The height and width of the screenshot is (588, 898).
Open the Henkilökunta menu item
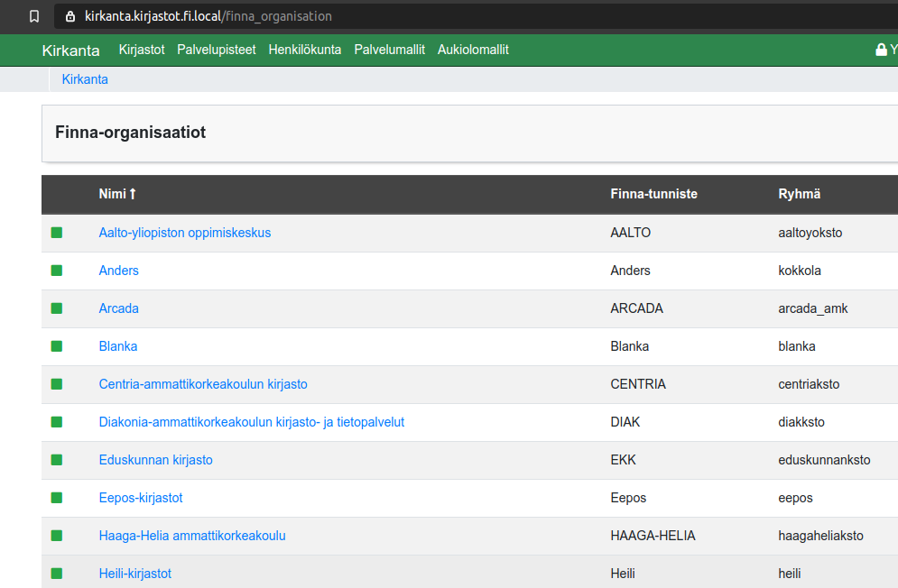click(x=305, y=50)
